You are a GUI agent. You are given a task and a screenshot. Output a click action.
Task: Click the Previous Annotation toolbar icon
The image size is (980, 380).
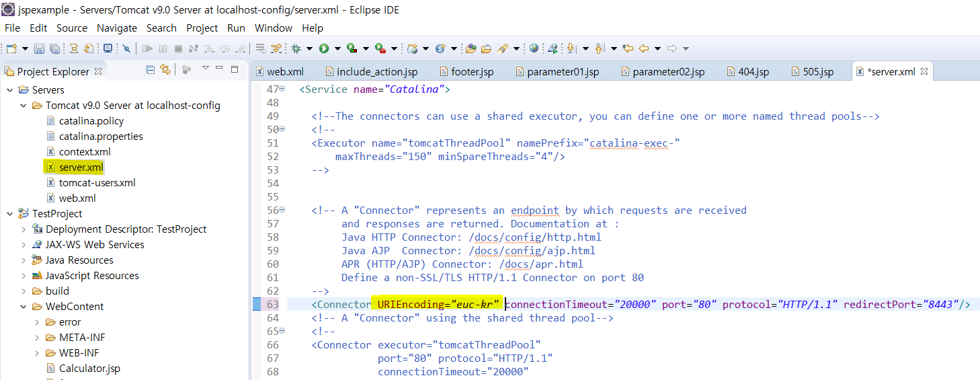600,48
